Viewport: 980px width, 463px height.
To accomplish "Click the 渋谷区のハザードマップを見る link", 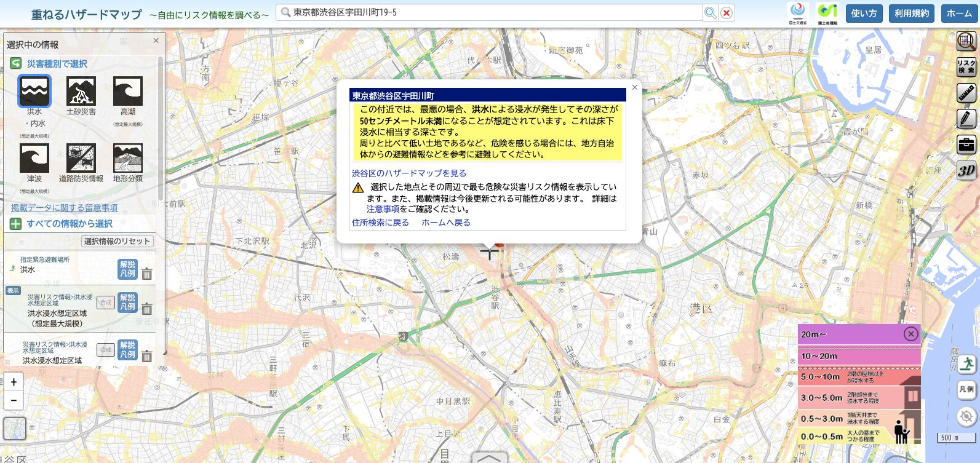I will pos(409,173).
